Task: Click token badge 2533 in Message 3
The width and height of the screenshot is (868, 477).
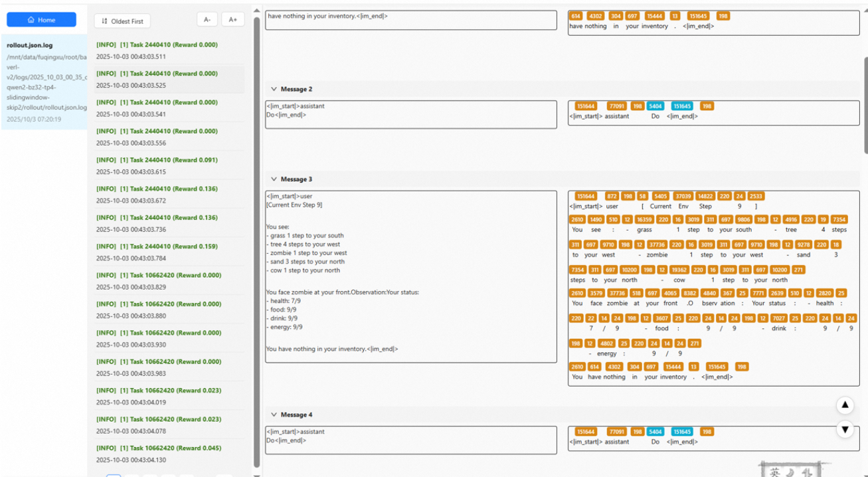Action: 754,196
